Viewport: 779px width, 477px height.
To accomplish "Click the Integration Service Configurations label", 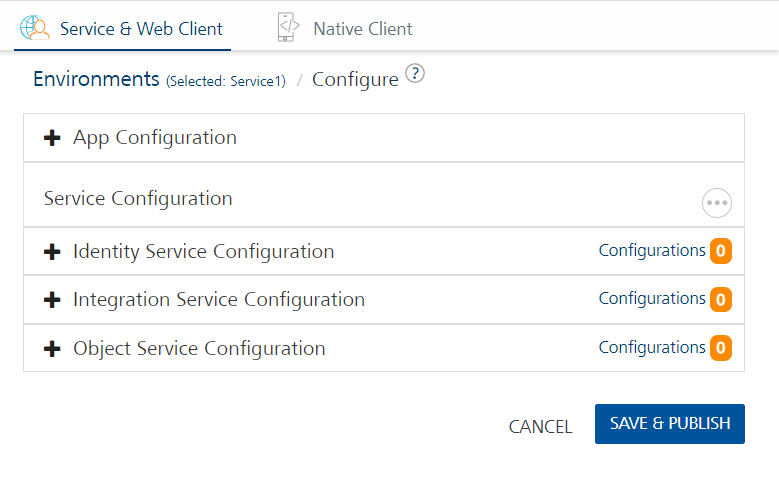I will [x=652, y=299].
